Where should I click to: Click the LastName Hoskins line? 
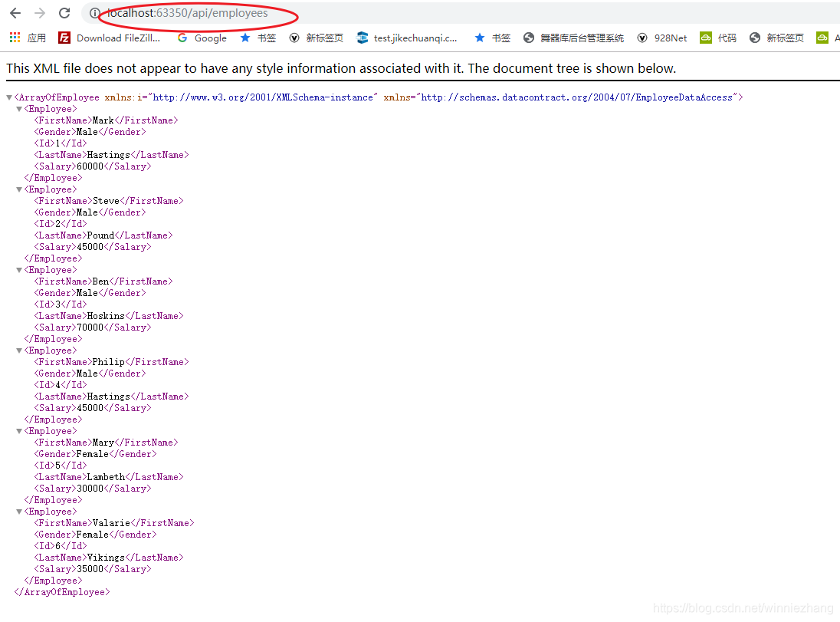pyautogui.click(x=109, y=316)
